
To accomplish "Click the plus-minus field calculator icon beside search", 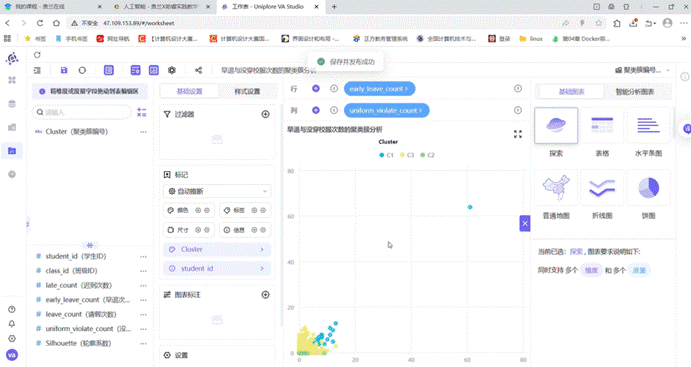I will click(x=141, y=112).
